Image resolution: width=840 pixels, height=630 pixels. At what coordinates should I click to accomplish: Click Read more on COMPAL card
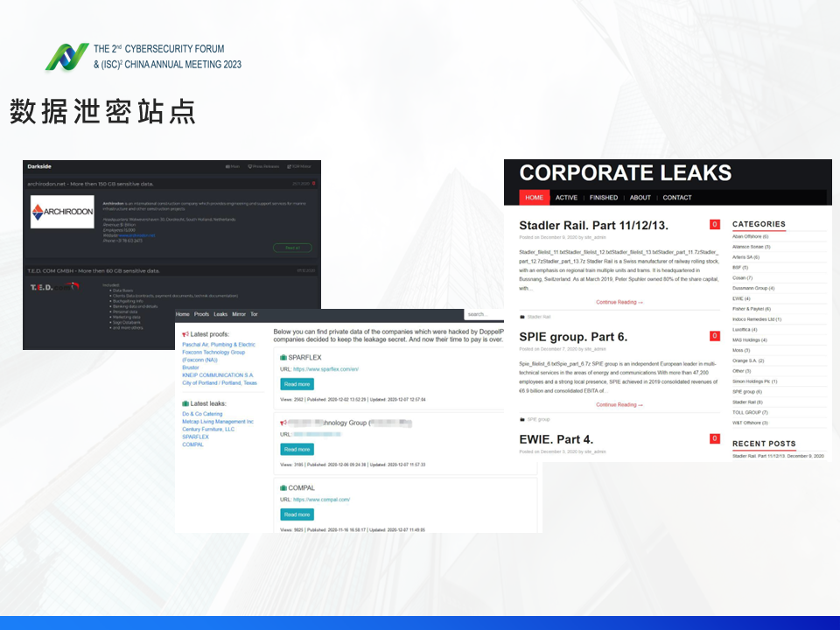[x=297, y=514]
